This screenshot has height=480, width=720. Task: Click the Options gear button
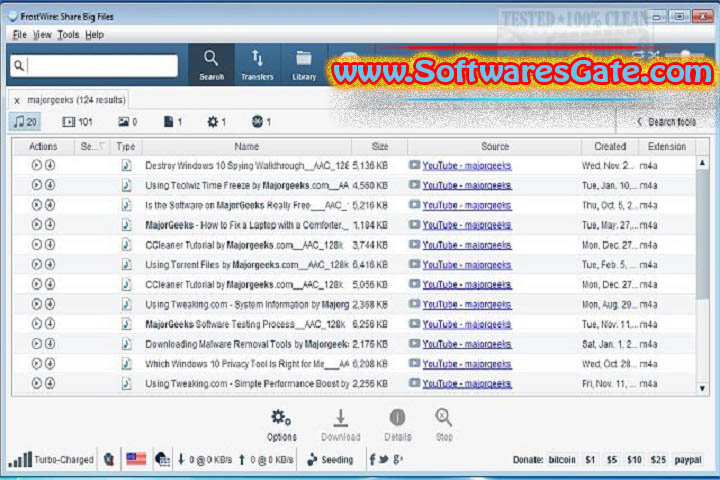click(281, 425)
